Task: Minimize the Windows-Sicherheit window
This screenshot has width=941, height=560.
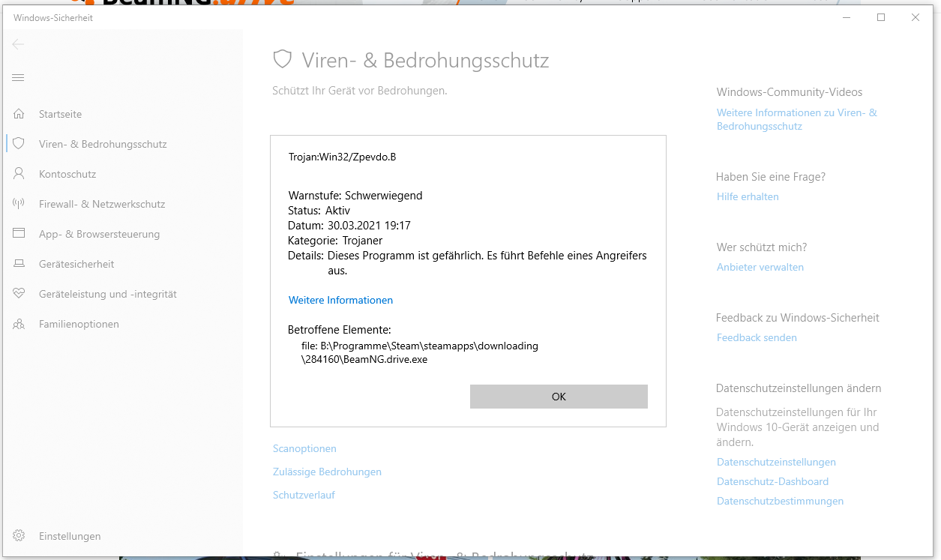Action: point(847,17)
